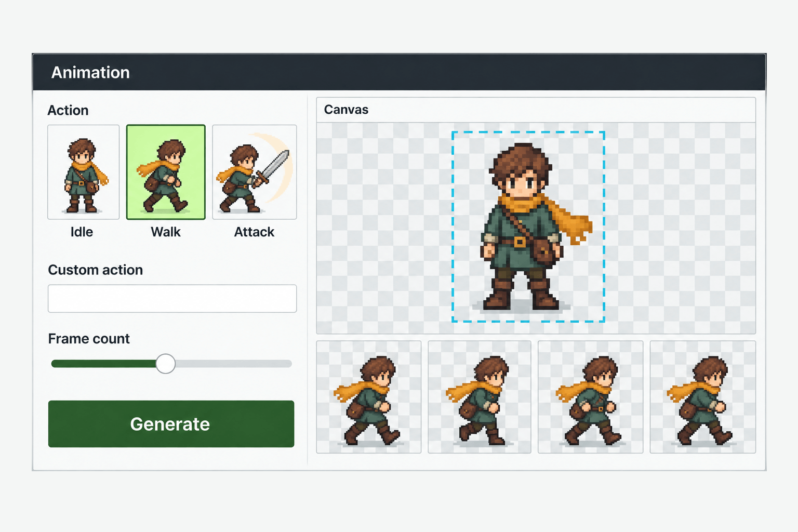Click the Animation title bar text
Image resolution: width=798 pixels, height=532 pixels.
click(x=90, y=72)
